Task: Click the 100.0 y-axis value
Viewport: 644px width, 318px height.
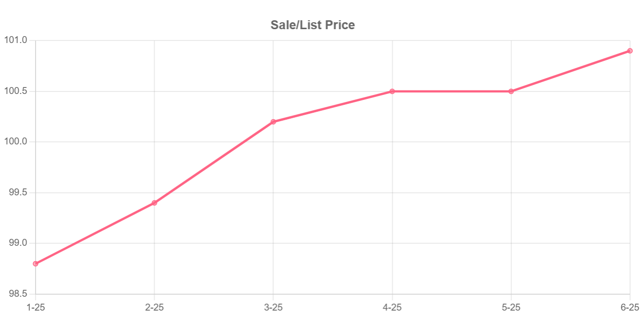Action: pos(16,142)
